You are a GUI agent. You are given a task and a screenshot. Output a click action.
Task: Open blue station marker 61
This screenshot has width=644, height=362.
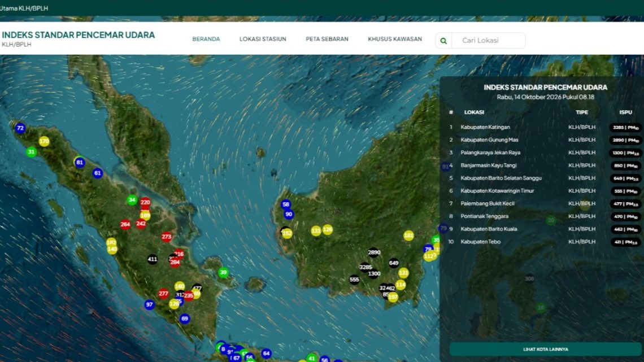tap(97, 173)
